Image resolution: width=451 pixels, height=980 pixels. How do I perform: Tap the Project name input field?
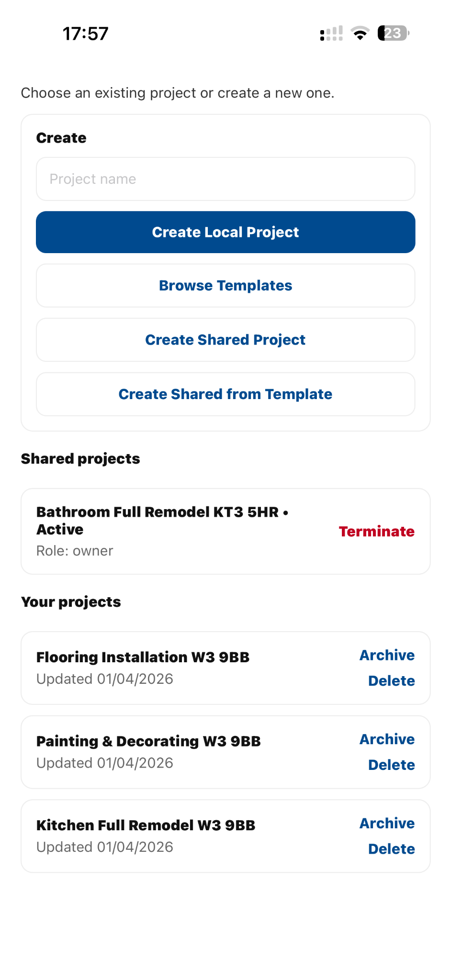point(225,178)
